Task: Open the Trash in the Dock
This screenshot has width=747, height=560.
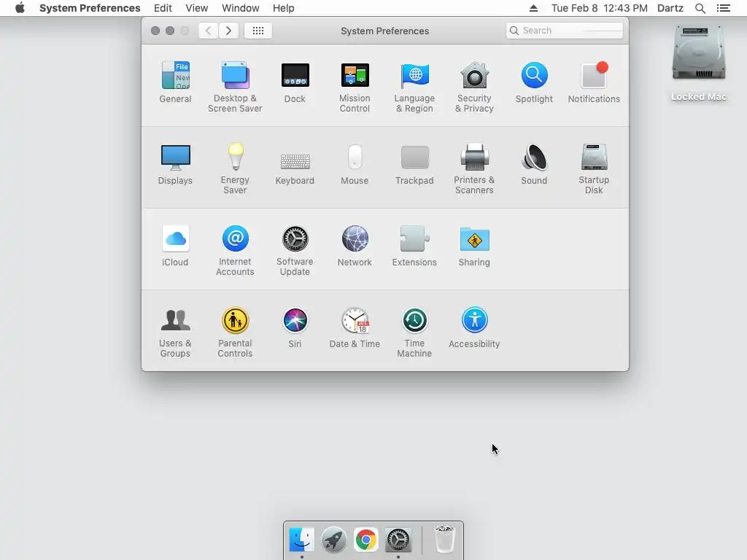Action: pos(445,540)
